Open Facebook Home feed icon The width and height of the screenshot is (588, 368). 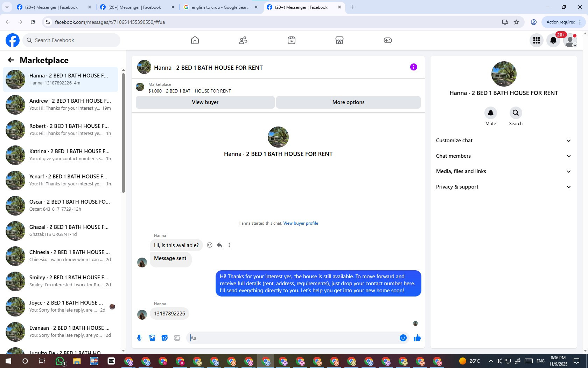[195, 40]
